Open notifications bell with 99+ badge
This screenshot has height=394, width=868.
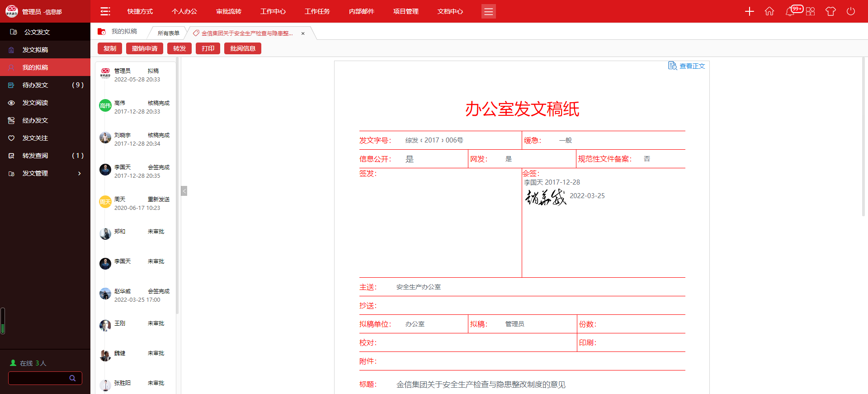790,11
